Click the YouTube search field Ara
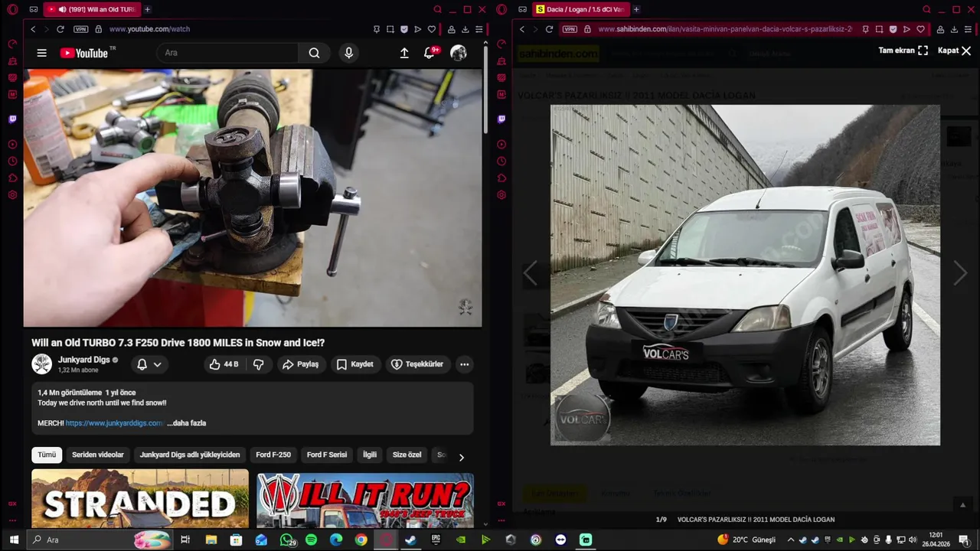This screenshot has height=551, width=980. click(x=227, y=53)
